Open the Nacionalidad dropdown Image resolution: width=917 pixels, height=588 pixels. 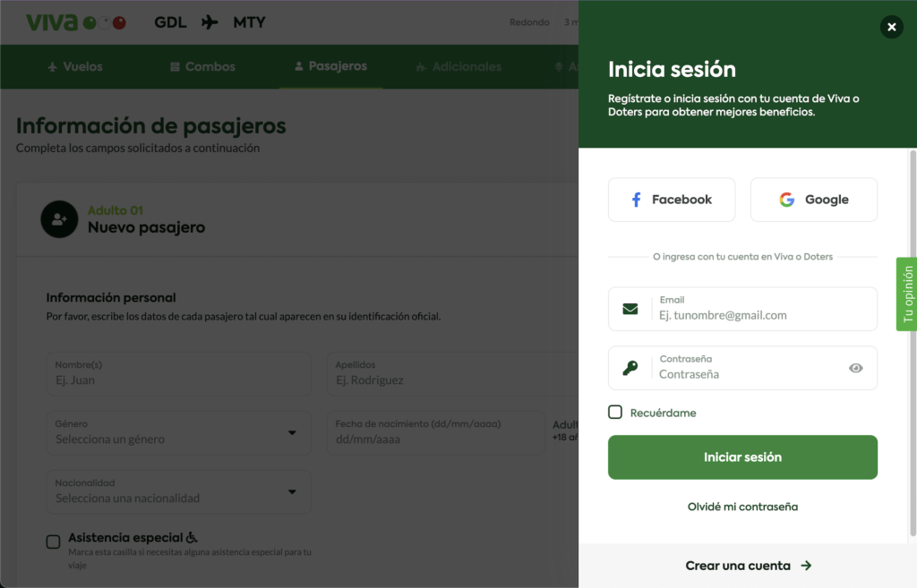(178, 491)
